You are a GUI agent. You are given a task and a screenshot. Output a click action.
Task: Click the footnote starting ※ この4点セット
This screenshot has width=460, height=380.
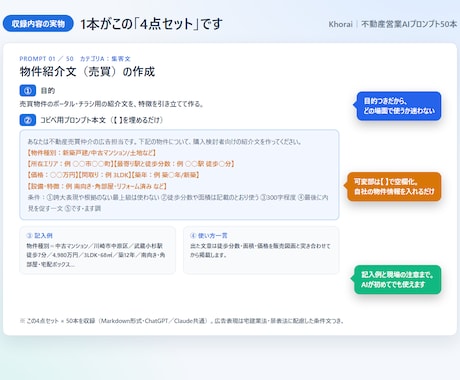coord(182,321)
